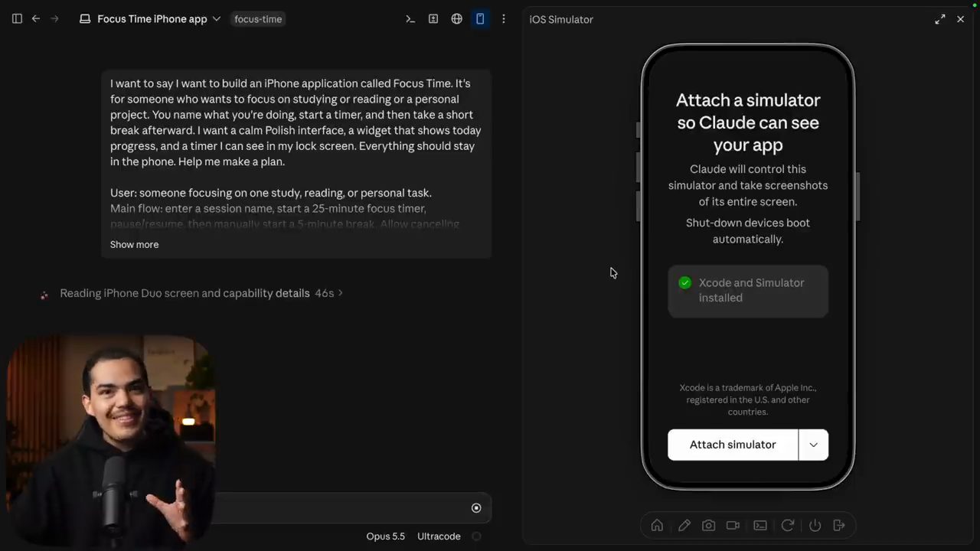Screen dimensions: 980x551
Task: Select the pencil annotate tool in simulator toolbar
Action: (684, 525)
